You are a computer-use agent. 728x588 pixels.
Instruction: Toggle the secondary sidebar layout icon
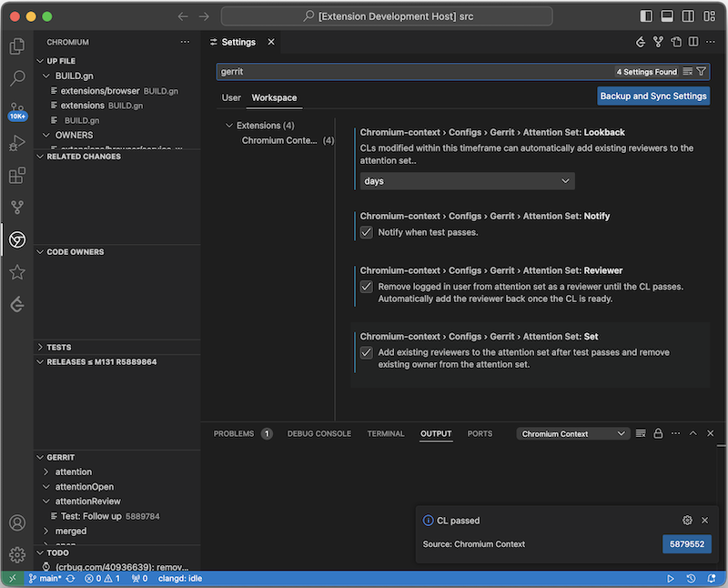[688, 16]
